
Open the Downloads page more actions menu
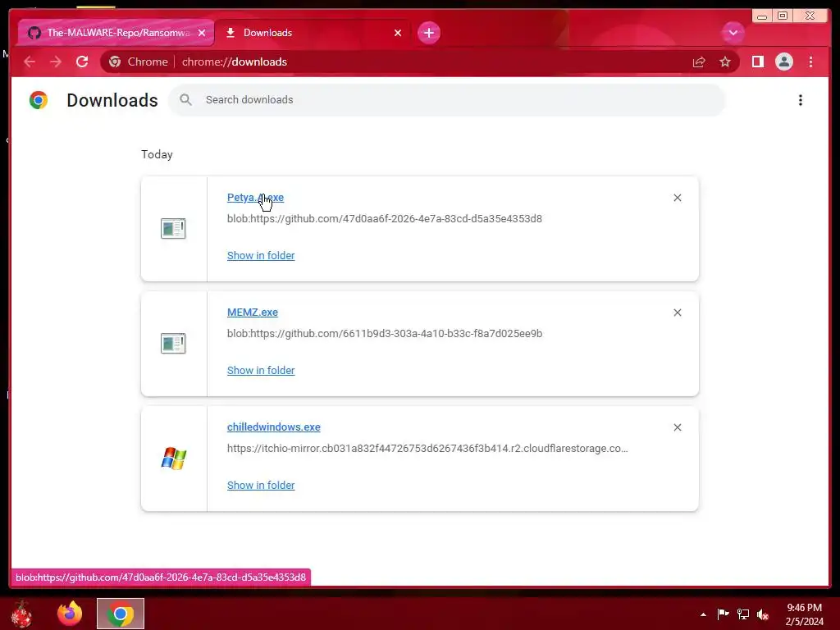(801, 100)
